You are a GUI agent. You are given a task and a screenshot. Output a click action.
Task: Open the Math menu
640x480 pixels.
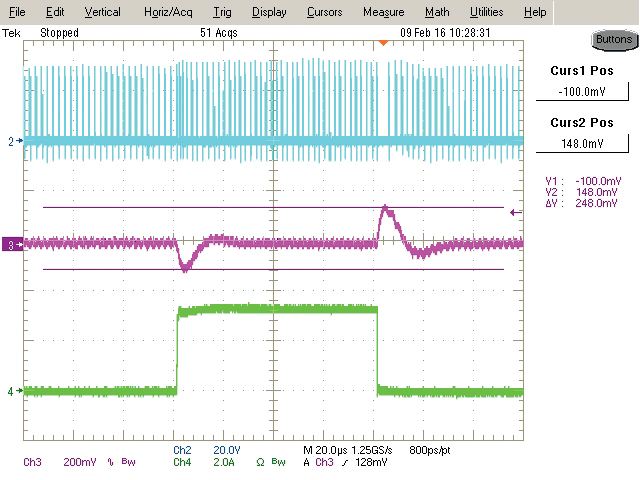pyautogui.click(x=436, y=12)
